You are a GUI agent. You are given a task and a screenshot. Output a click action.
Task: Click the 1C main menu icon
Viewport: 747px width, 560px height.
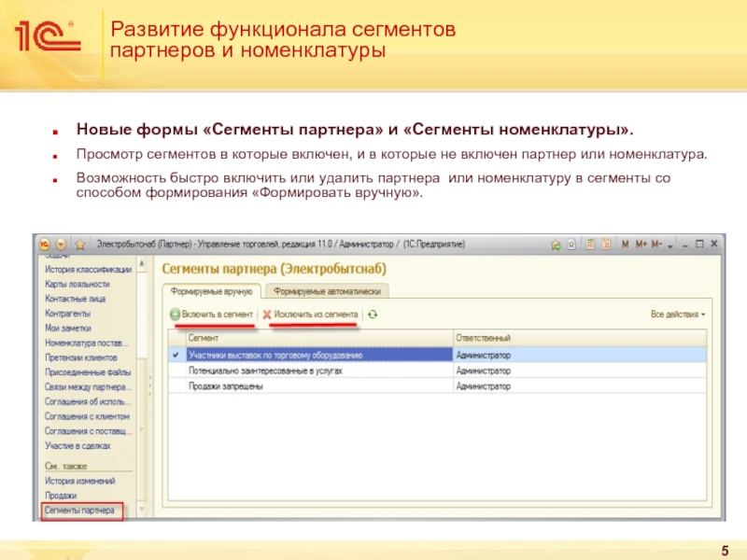pyautogui.click(x=46, y=244)
